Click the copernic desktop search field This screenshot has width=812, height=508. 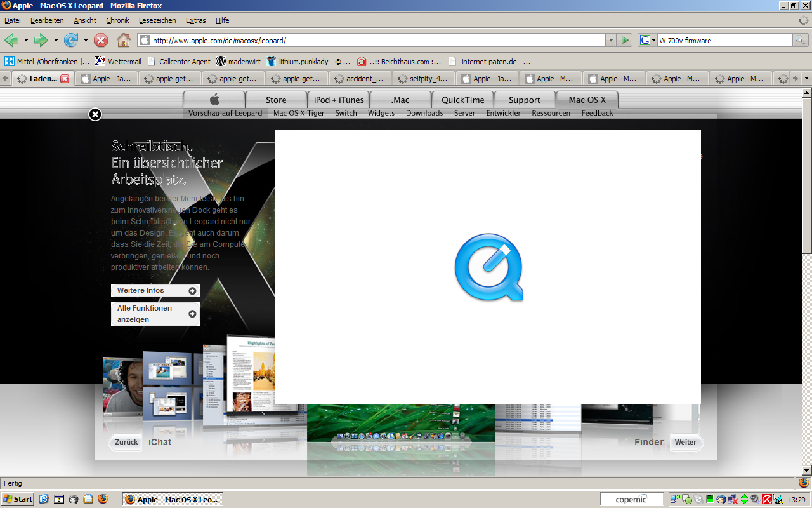(632, 499)
